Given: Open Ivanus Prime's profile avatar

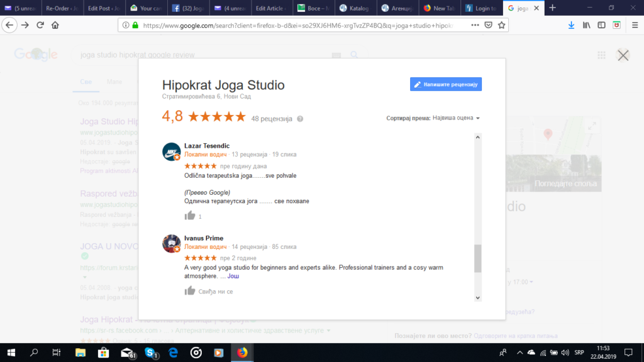Looking at the screenshot, I should (171, 244).
